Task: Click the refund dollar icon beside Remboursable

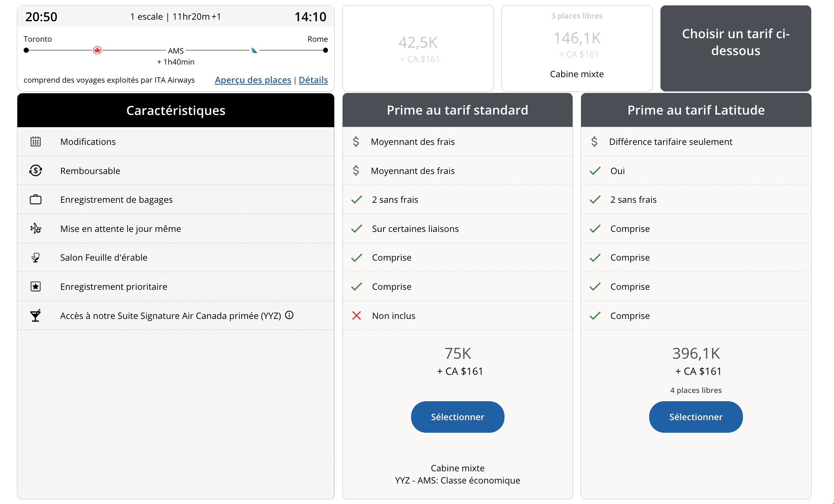Action: click(x=35, y=170)
